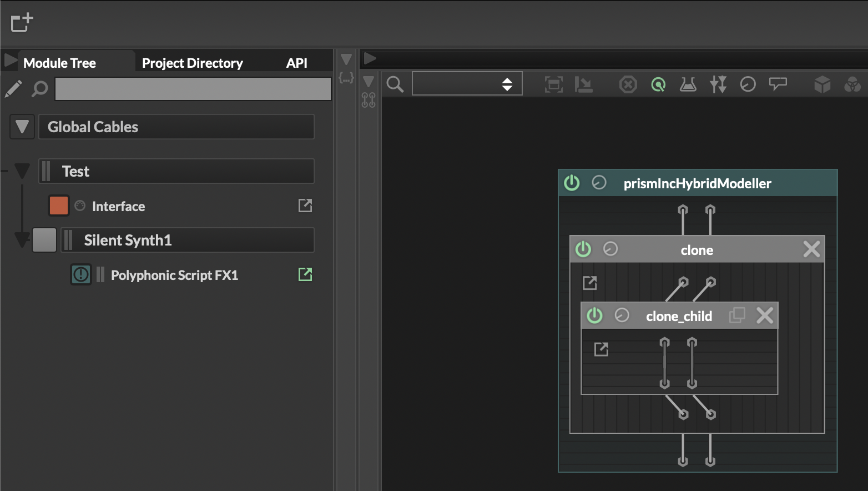Collapse the Global Cables section triangle
This screenshot has height=491, width=868.
[22, 127]
